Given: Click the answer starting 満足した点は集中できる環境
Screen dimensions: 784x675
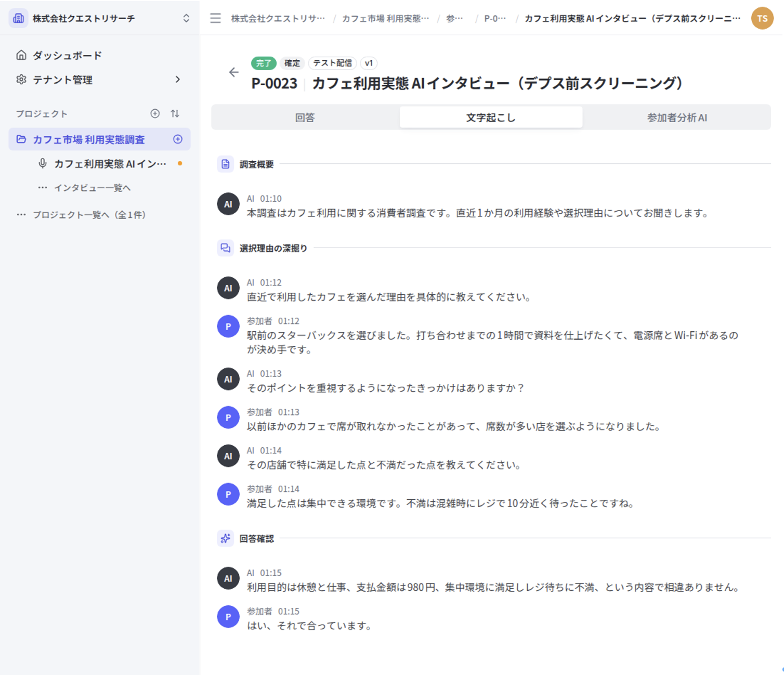Looking at the screenshot, I should pyautogui.click(x=441, y=503).
